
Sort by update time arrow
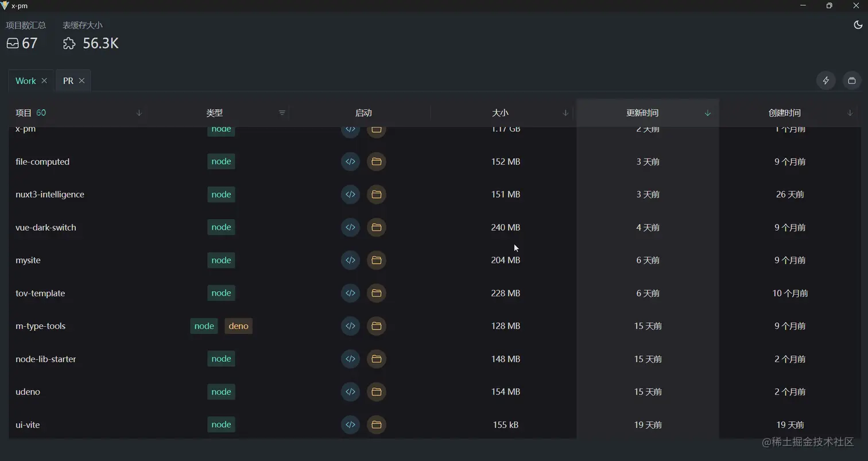pyautogui.click(x=708, y=113)
